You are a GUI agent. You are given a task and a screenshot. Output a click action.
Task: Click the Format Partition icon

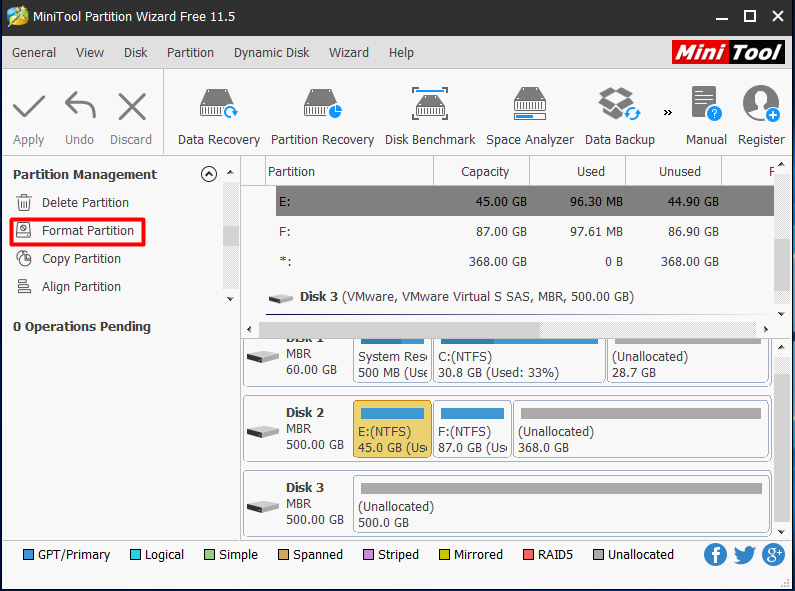(24, 231)
